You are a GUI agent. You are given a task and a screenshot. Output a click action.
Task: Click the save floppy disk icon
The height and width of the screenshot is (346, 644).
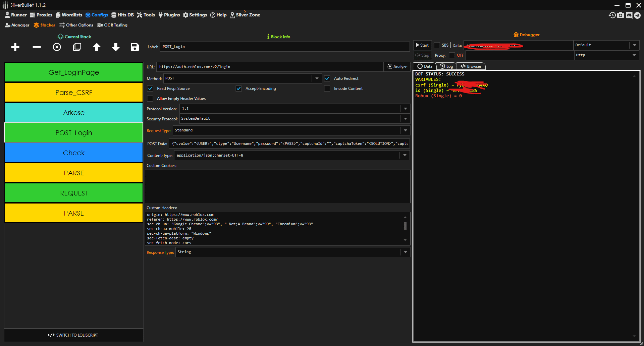point(135,47)
